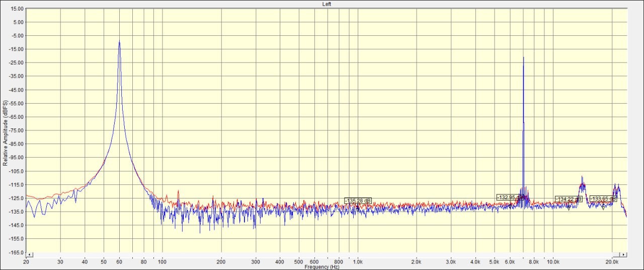Image resolution: width=644 pixels, height=270 pixels.
Task: Select the -135.28 dB marker label
Action: point(358,200)
